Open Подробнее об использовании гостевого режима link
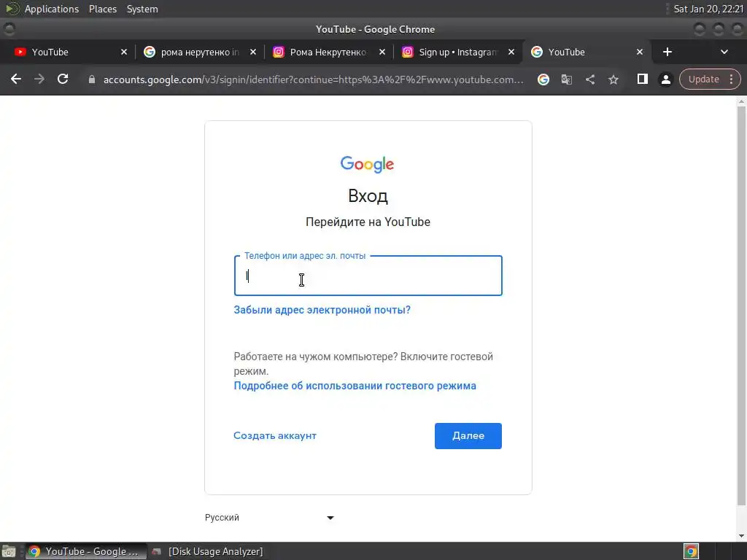 pyautogui.click(x=355, y=386)
